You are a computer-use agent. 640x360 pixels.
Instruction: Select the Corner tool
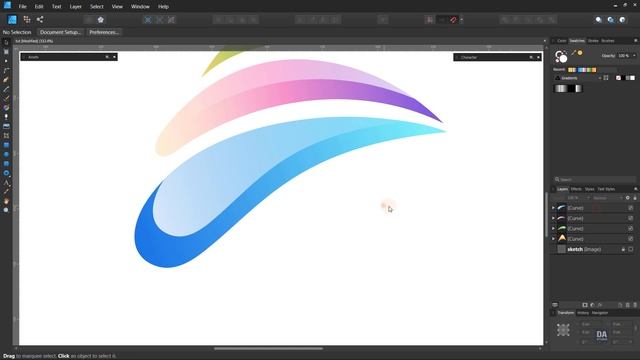tap(6, 71)
